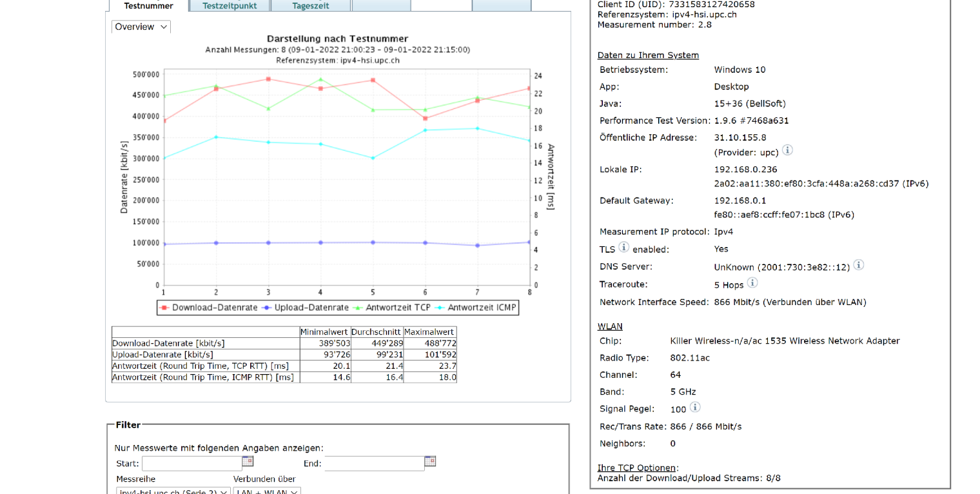Click the info icon beside 5 Hops

click(x=752, y=282)
